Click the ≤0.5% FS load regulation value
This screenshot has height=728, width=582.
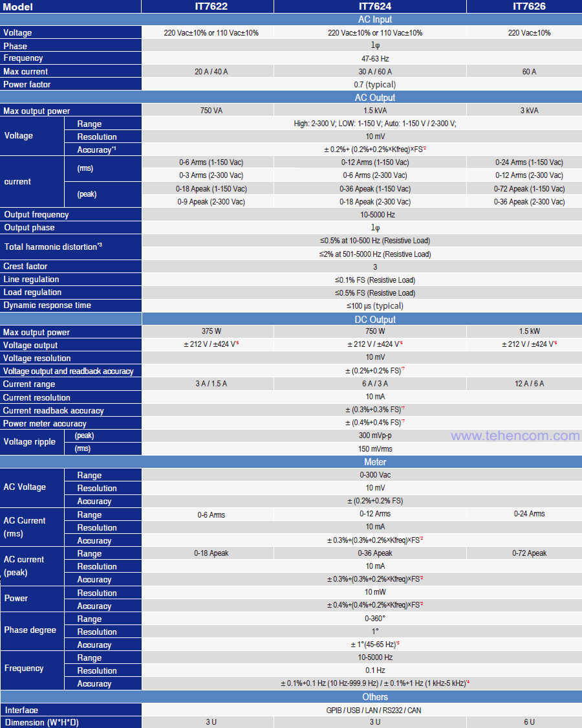point(375,293)
